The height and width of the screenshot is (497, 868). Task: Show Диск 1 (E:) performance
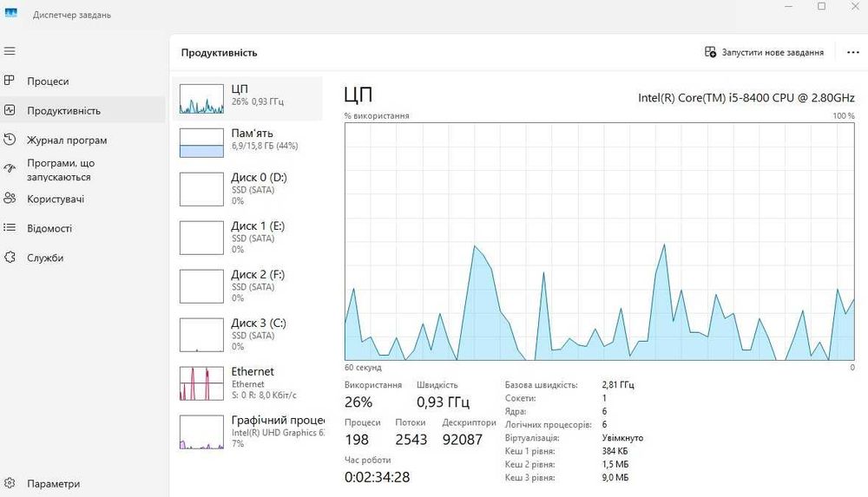247,238
